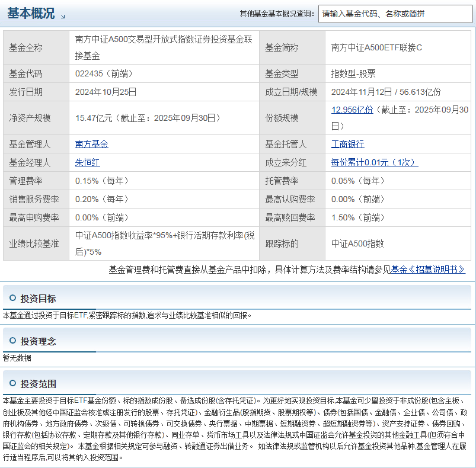The width and height of the screenshot is (476, 468).
Task: Click the management fee 0.15%（每年）
Action: coord(102,181)
